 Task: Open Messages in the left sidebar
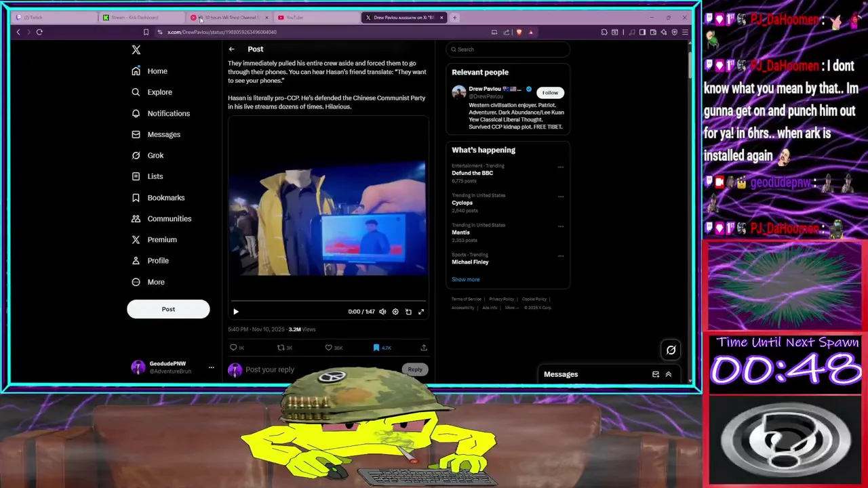click(x=155, y=134)
